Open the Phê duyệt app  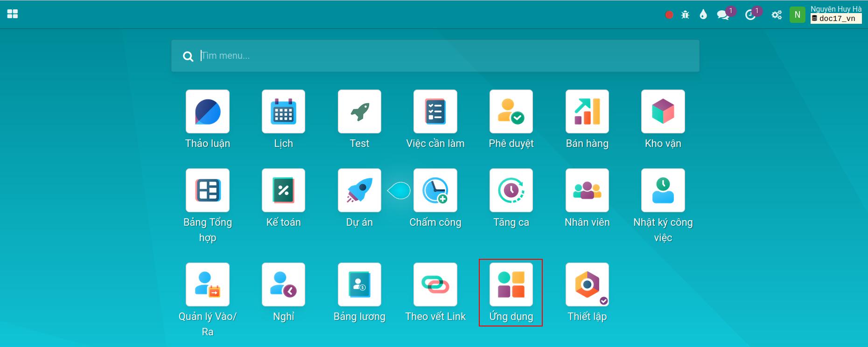pos(511,111)
